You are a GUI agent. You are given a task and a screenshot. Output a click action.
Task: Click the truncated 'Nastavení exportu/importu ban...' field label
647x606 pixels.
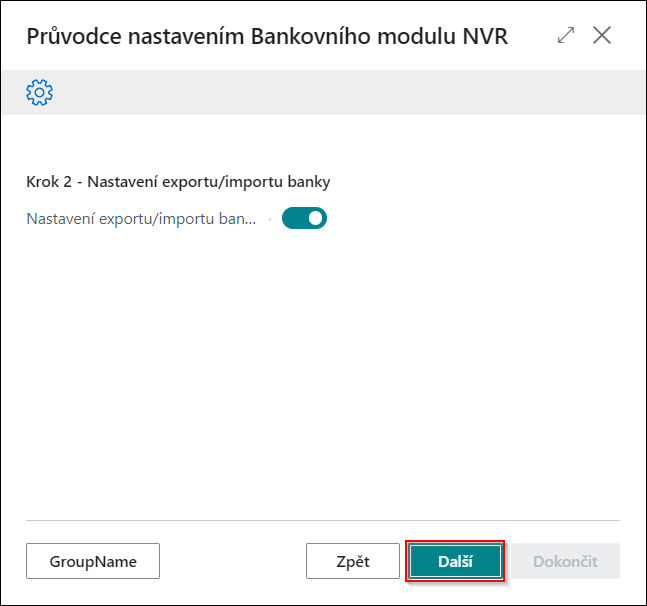point(141,219)
